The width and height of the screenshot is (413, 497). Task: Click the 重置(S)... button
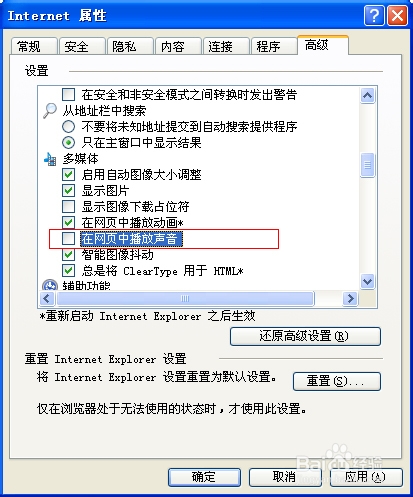(x=337, y=381)
